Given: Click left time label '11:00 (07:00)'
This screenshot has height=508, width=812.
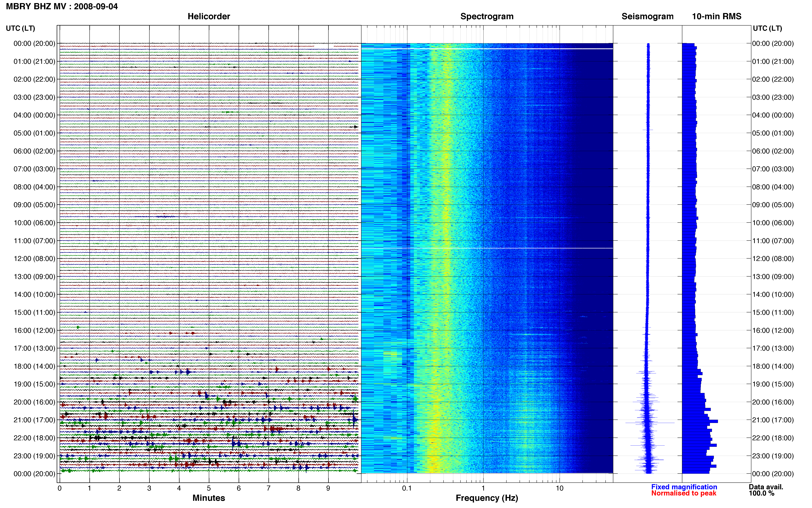Looking at the screenshot, I should pyautogui.click(x=34, y=241).
